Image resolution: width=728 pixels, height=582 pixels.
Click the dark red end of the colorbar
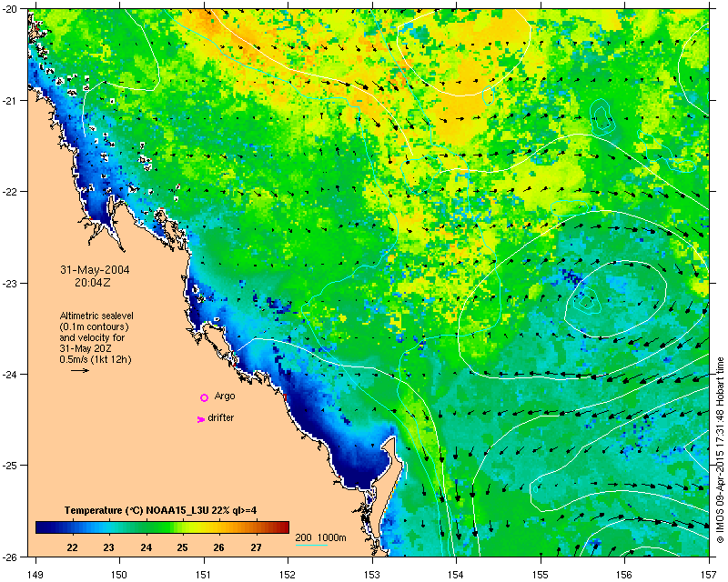pyautogui.click(x=282, y=527)
